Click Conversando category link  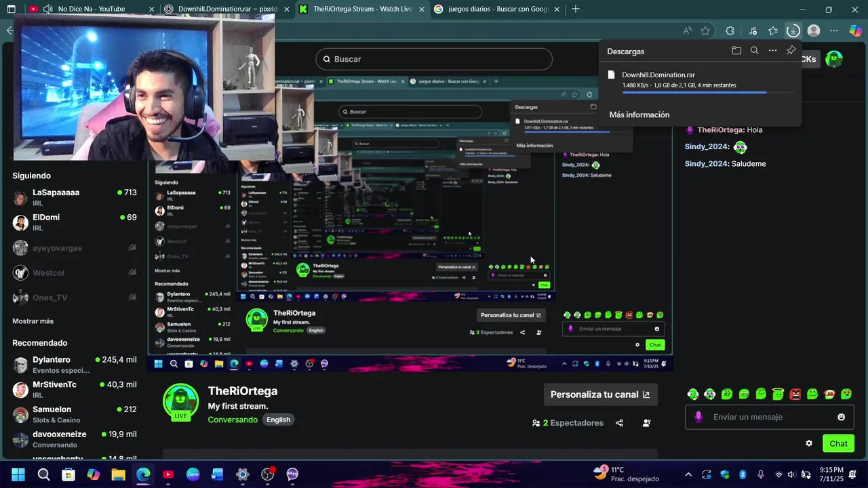click(x=233, y=420)
